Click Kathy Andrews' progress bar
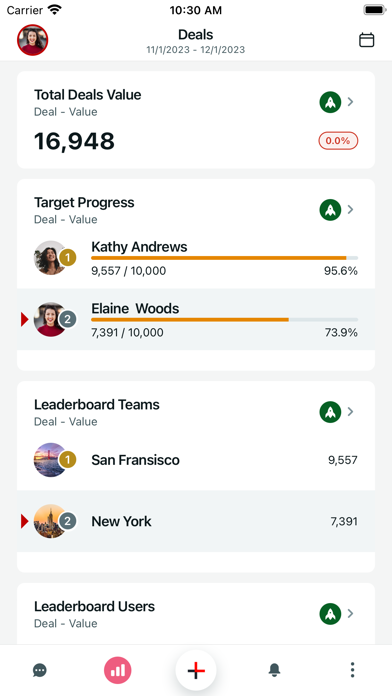The width and height of the screenshot is (392, 696). [x=224, y=258]
